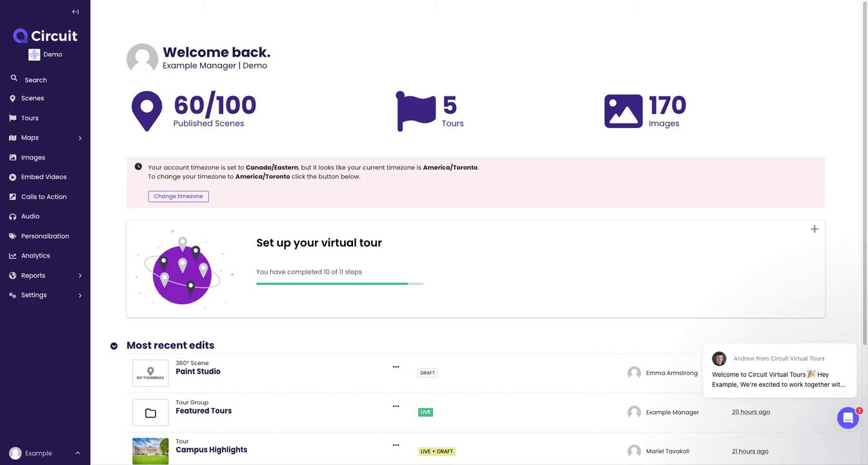Expand the Settings submenu chevron
The height and width of the screenshot is (465, 868).
pyautogui.click(x=80, y=296)
